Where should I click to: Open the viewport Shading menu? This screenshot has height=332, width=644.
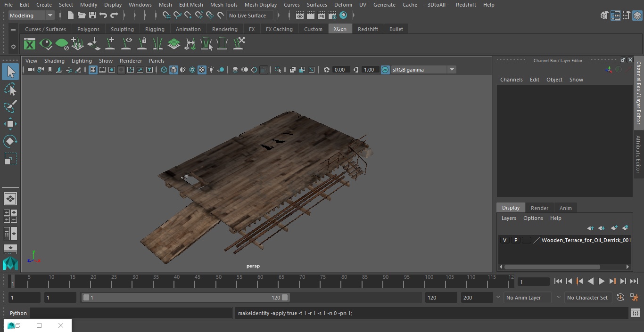click(x=54, y=61)
